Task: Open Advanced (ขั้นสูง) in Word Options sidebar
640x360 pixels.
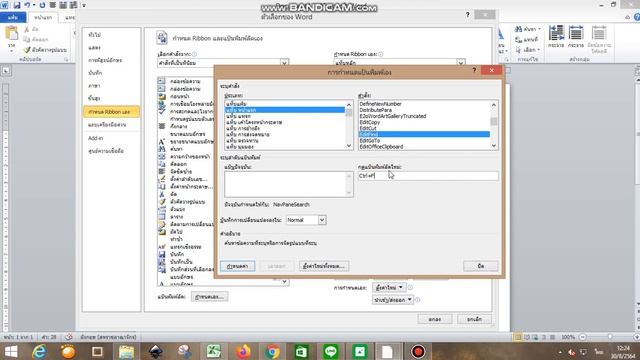Action: [94, 98]
